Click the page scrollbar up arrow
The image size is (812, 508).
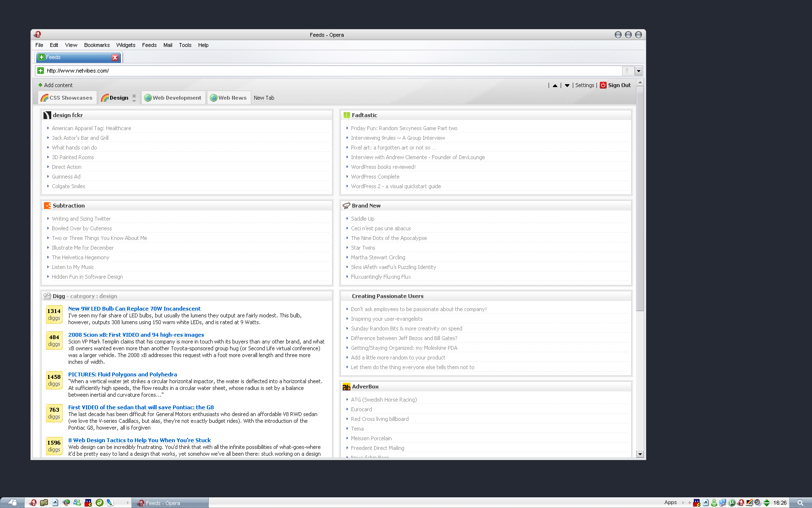(640, 83)
